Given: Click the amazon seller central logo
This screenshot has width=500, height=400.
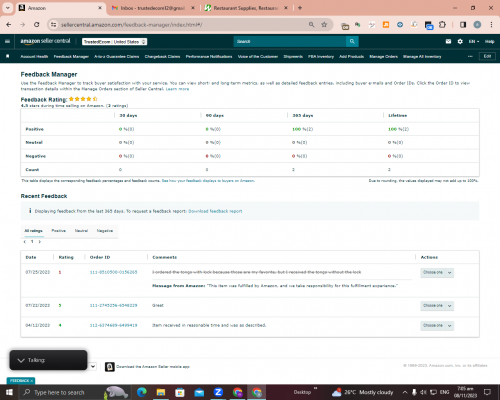Looking at the screenshot, I should click(45, 41).
